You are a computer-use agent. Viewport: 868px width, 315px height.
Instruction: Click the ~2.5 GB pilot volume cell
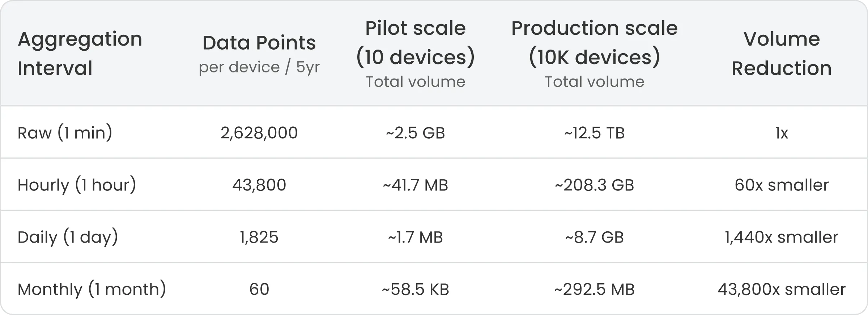point(415,133)
